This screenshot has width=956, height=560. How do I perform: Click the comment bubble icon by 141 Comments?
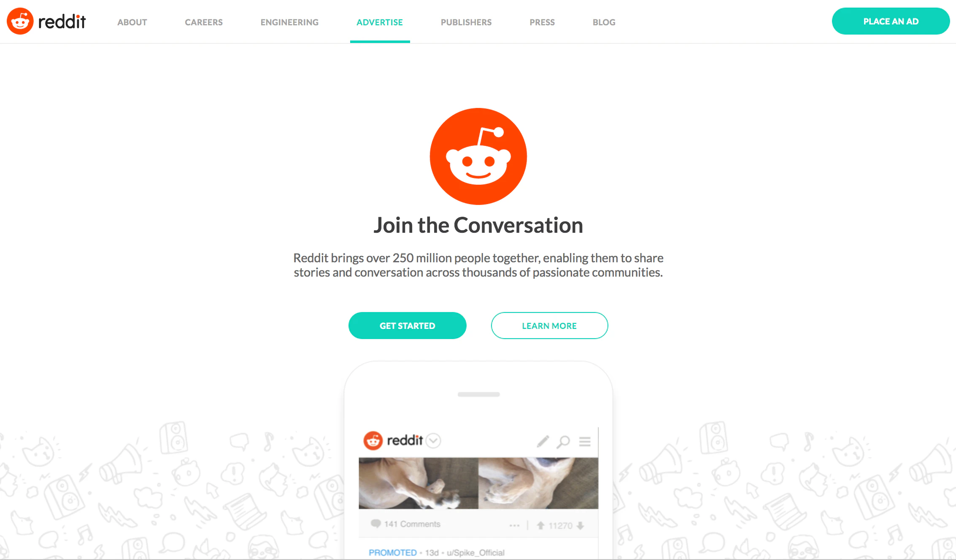(375, 524)
